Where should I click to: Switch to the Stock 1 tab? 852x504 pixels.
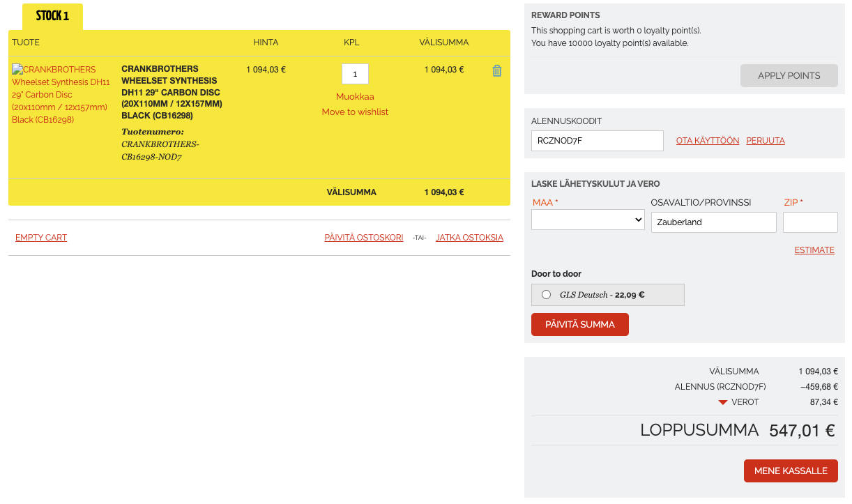click(x=52, y=17)
